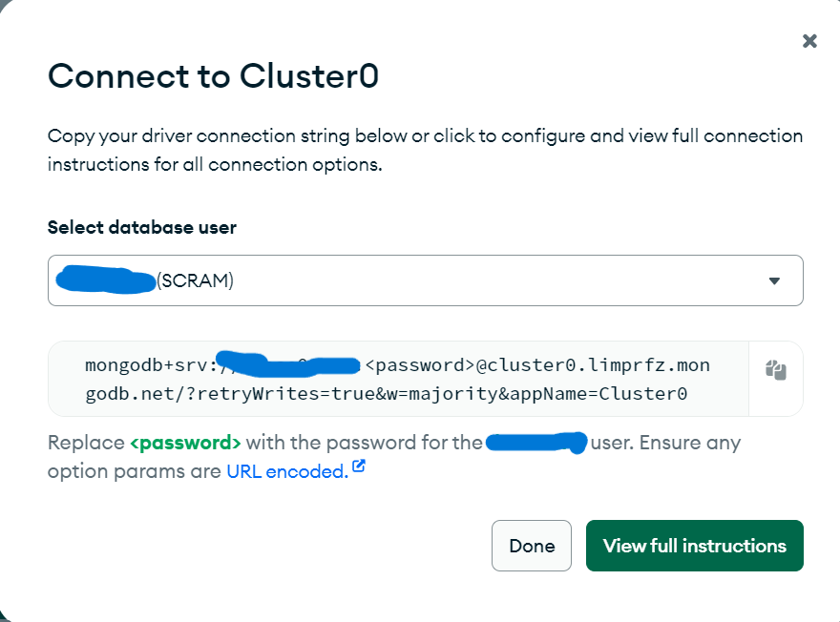The width and height of the screenshot is (840, 622).
Task: Open View full instructions
Action: click(x=695, y=546)
